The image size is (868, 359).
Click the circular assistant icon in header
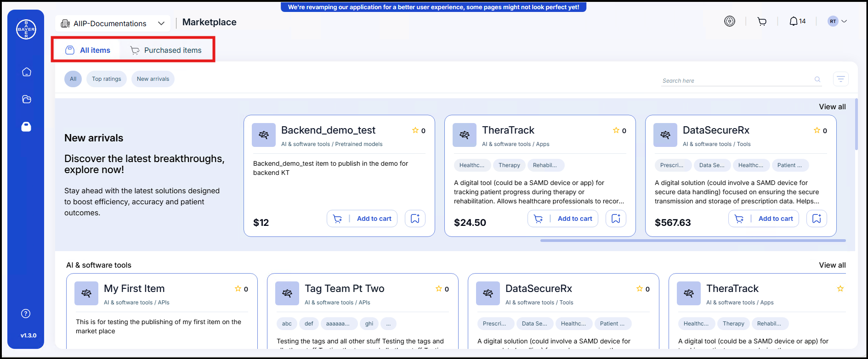click(x=730, y=21)
